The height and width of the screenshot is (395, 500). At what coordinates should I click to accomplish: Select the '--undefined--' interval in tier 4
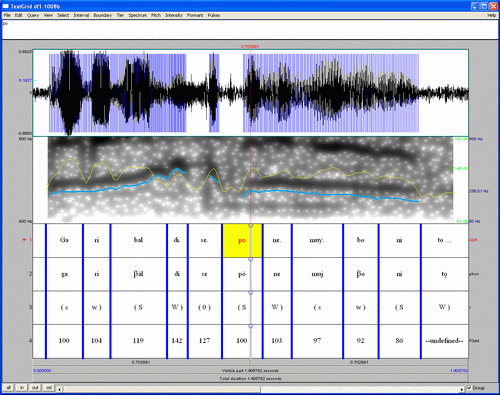[x=444, y=341]
